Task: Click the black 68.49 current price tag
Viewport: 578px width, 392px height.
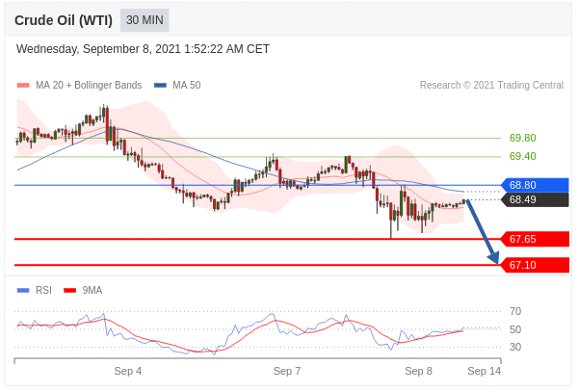Action: [535, 200]
